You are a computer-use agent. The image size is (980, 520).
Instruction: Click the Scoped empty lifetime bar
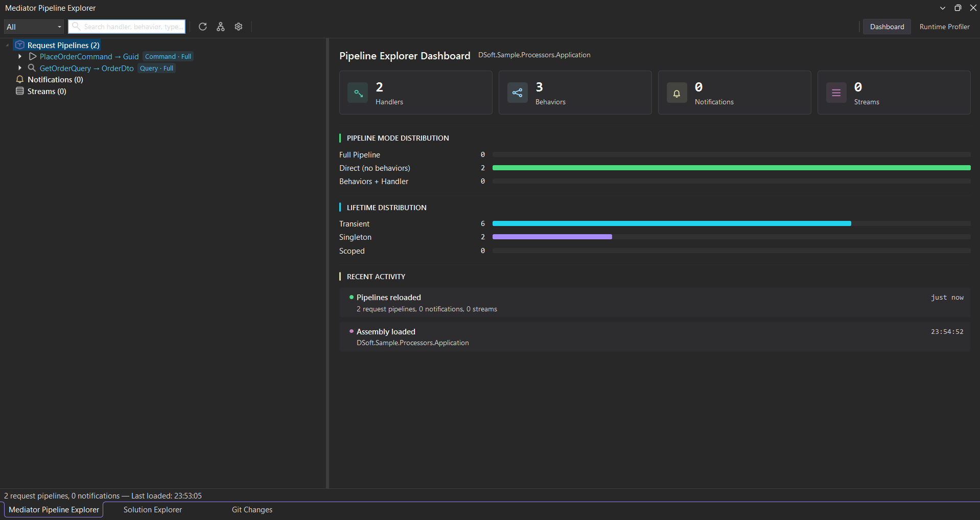coord(731,251)
